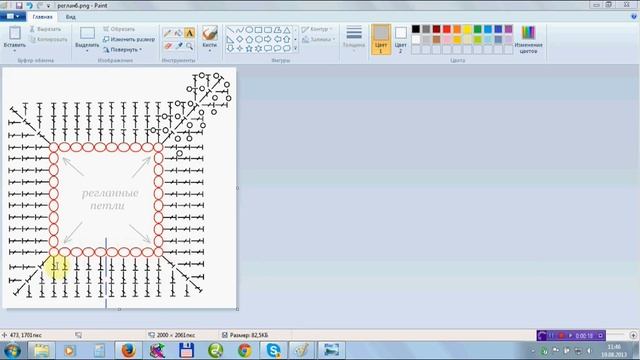
Task: Pick the black color swatch
Action: click(416, 29)
